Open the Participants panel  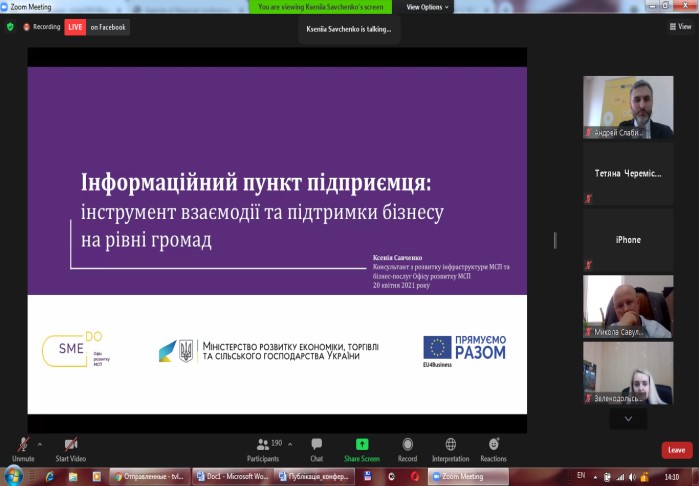(263, 449)
